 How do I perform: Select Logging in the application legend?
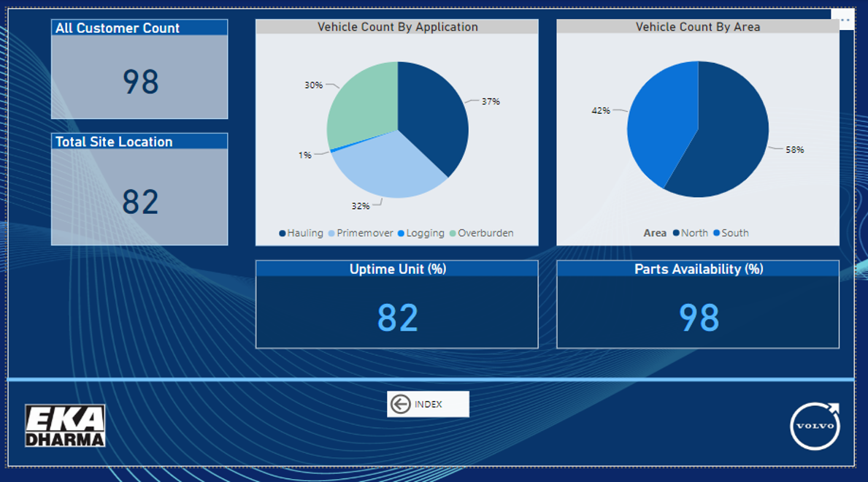pyautogui.click(x=421, y=233)
